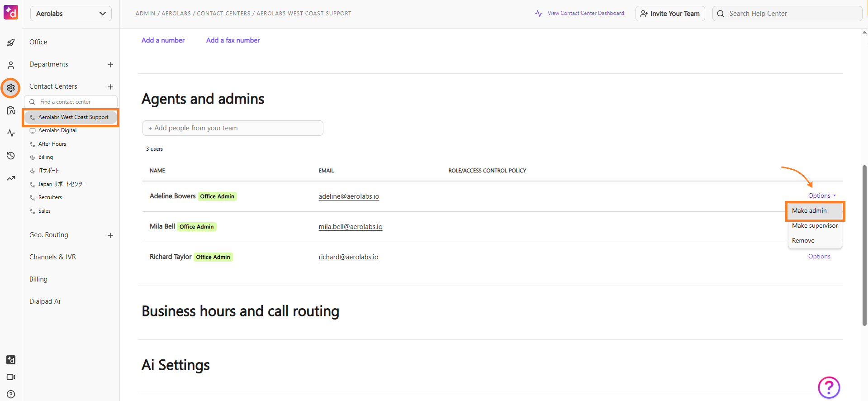868x401 pixels.
Task: Click the EMAIL column header
Action: click(326, 171)
